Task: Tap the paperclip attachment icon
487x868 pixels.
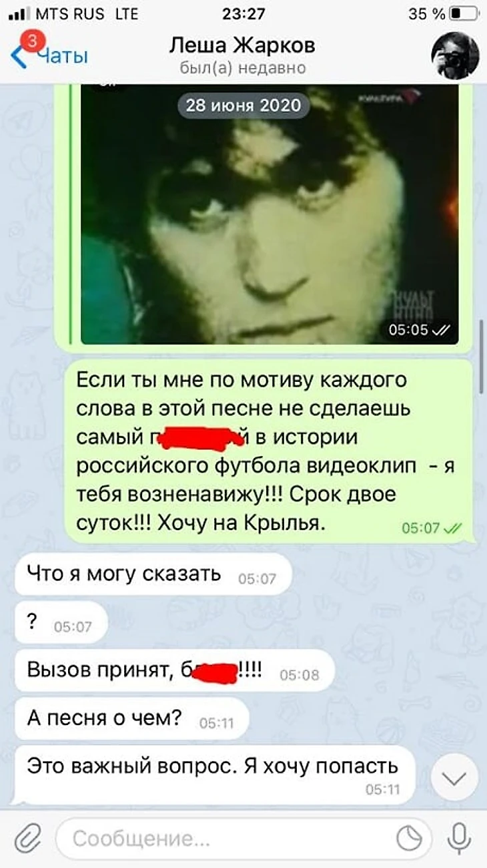Action: coord(28,838)
